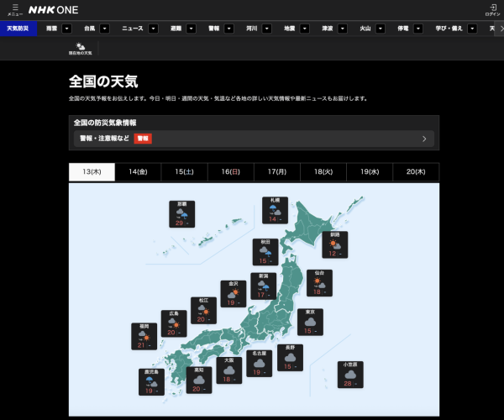Expand the 警報 dropdown arrow in navigation
The height and width of the screenshot is (420, 504).
pos(228,29)
